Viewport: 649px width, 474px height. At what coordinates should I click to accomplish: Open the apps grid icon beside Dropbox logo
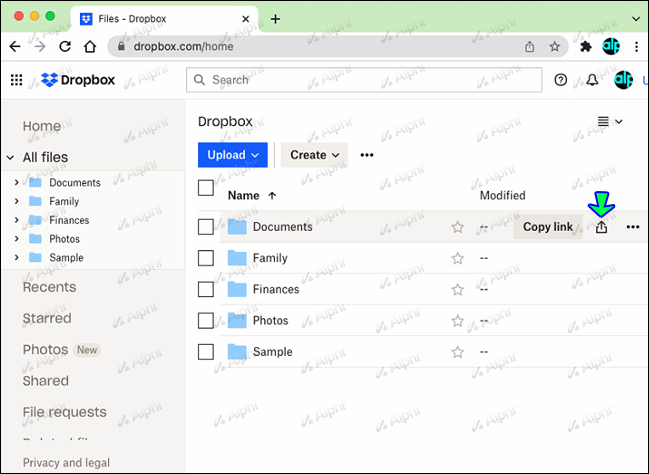coord(16,80)
